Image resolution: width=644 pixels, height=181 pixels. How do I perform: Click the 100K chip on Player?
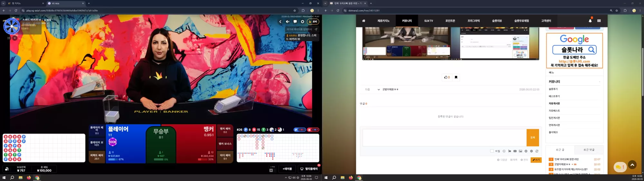tap(112, 142)
